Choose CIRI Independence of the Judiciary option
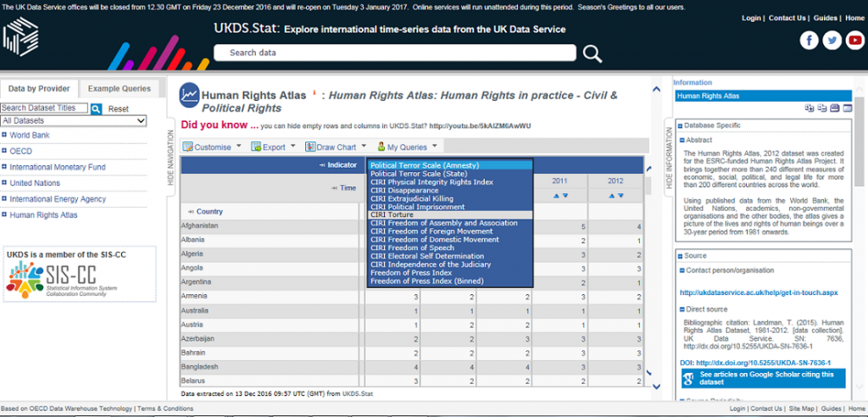The image size is (868, 417). (450, 264)
